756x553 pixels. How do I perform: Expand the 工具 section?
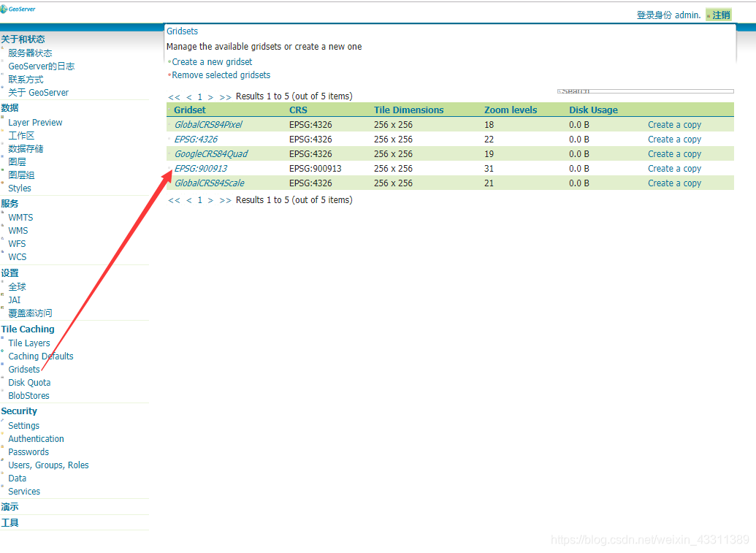(x=9, y=522)
